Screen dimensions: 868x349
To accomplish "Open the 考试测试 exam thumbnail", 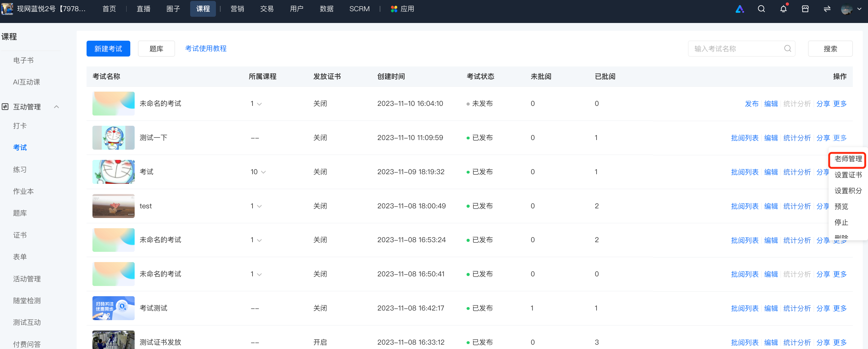I will (114, 308).
